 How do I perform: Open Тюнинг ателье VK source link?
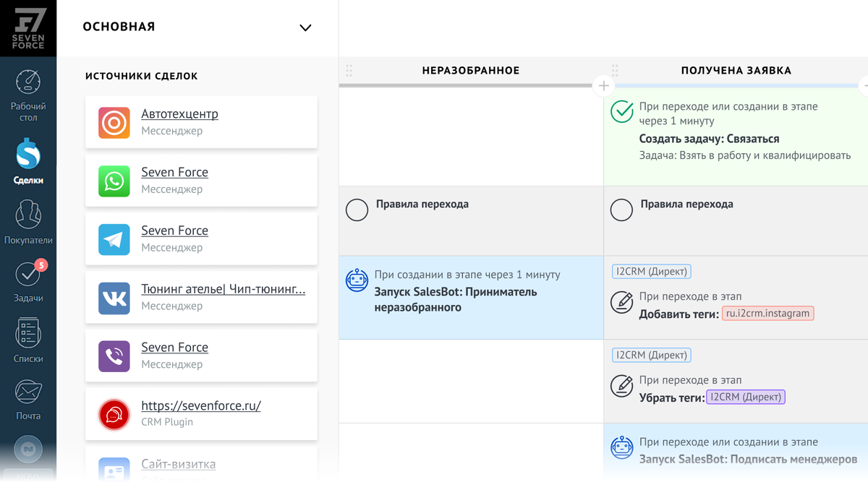tap(223, 289)
